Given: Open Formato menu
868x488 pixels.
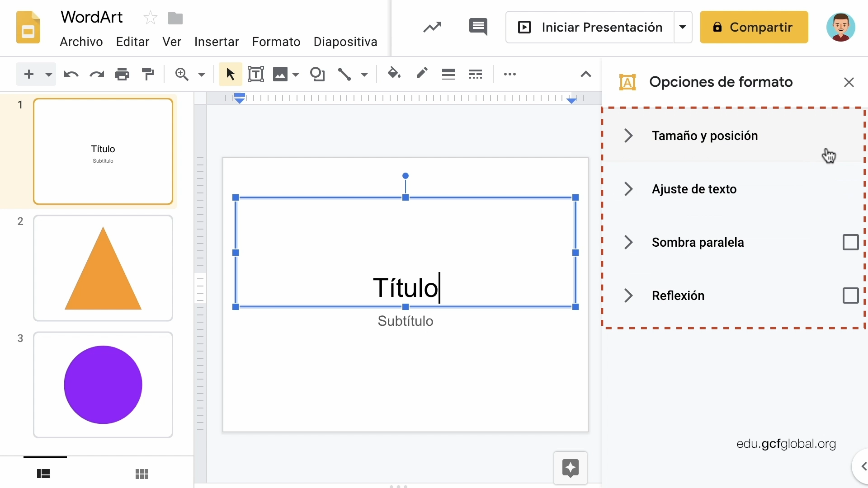Looking at the screenshot, I should pyautogui.click(x=276, y=42).
